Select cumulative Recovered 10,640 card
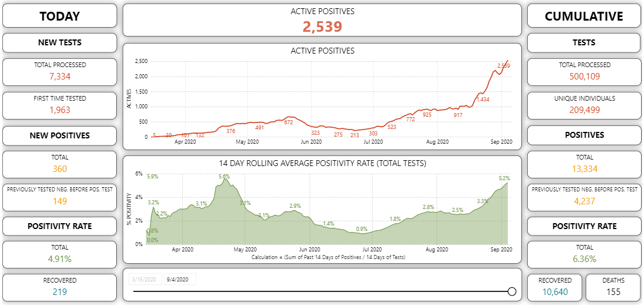The height and width of the screenshot is (305, 644). click(x=554, y=287)
